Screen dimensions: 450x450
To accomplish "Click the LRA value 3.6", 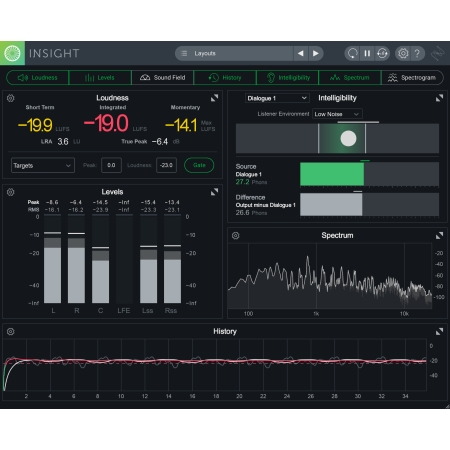I will [63, 142].
